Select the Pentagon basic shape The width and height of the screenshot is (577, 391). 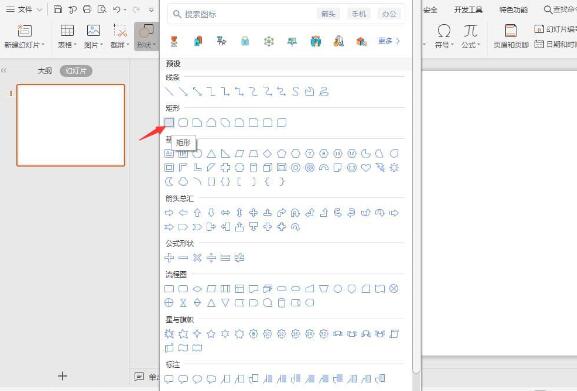pyautogui.click(x=282, y=153)
